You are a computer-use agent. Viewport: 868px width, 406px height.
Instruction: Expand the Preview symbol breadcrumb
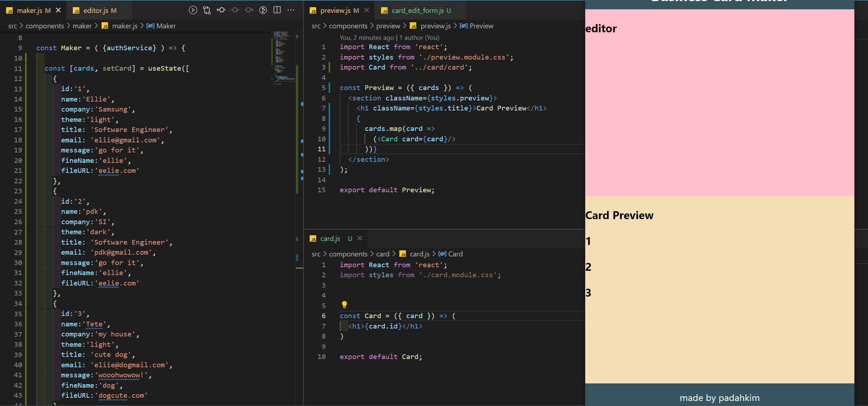481,26
